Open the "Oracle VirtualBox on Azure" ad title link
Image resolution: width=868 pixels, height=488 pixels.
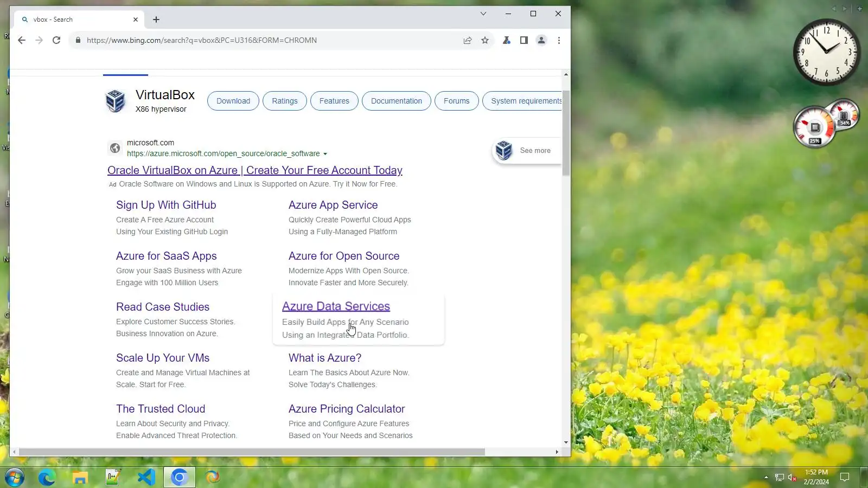click(255, 170)
